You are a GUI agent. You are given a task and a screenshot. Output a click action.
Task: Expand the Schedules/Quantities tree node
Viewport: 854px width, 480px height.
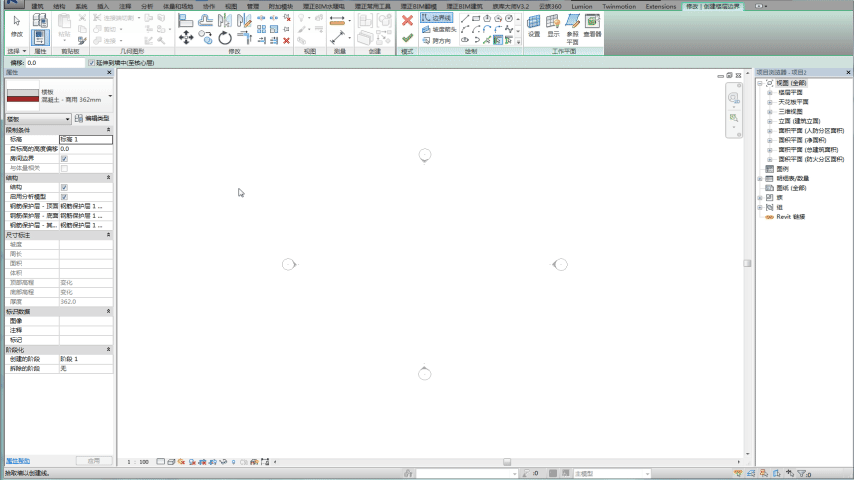(760, 179)
